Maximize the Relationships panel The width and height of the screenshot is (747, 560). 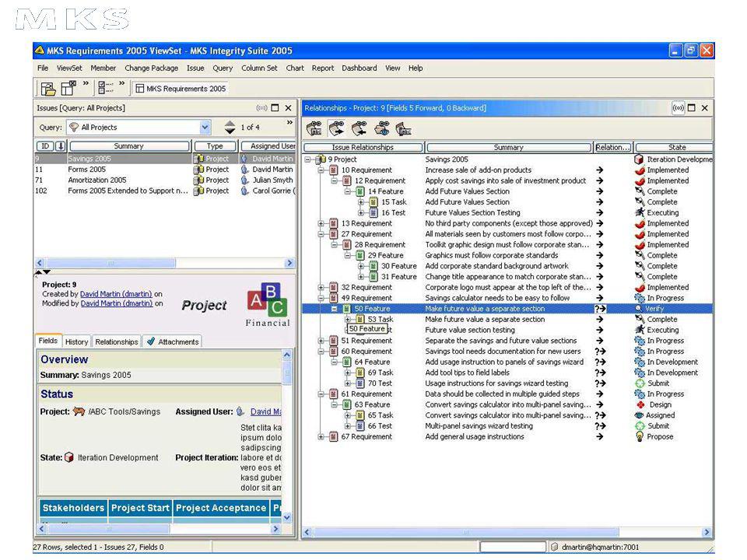pyautogui.click(x=692, y=108)
